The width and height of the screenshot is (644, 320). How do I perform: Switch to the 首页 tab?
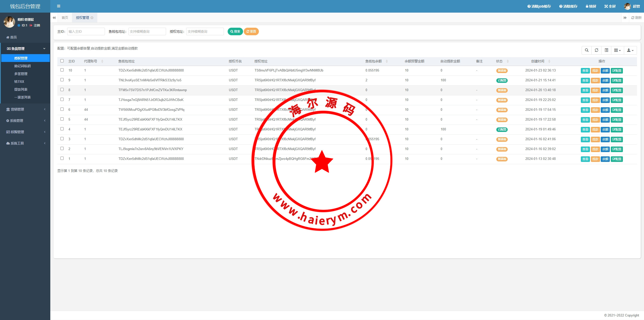tap(65, 18)
